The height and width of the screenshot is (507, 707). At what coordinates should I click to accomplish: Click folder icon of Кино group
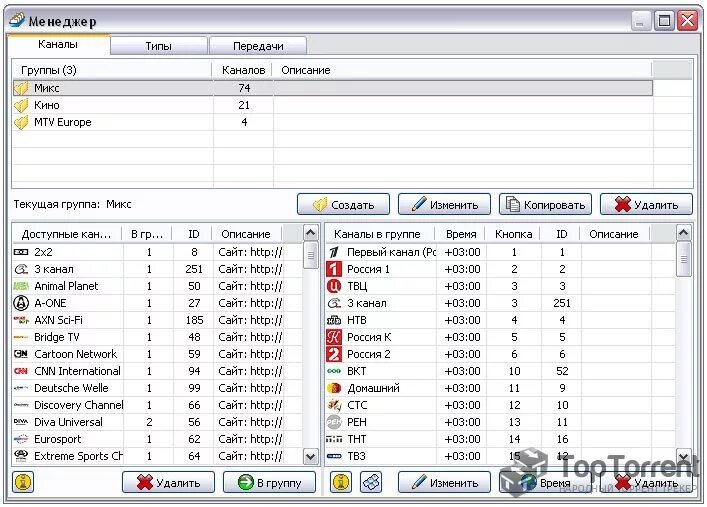click(x=21, y=105)
